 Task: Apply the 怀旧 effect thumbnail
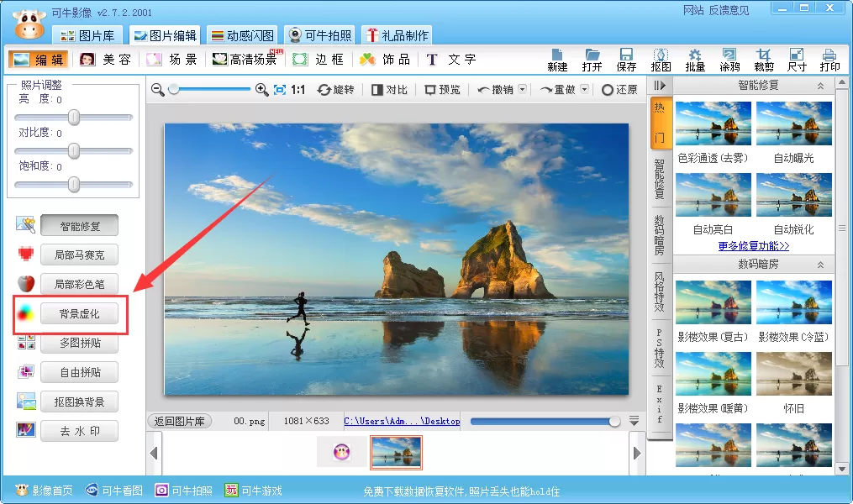(x=793, y=374)
